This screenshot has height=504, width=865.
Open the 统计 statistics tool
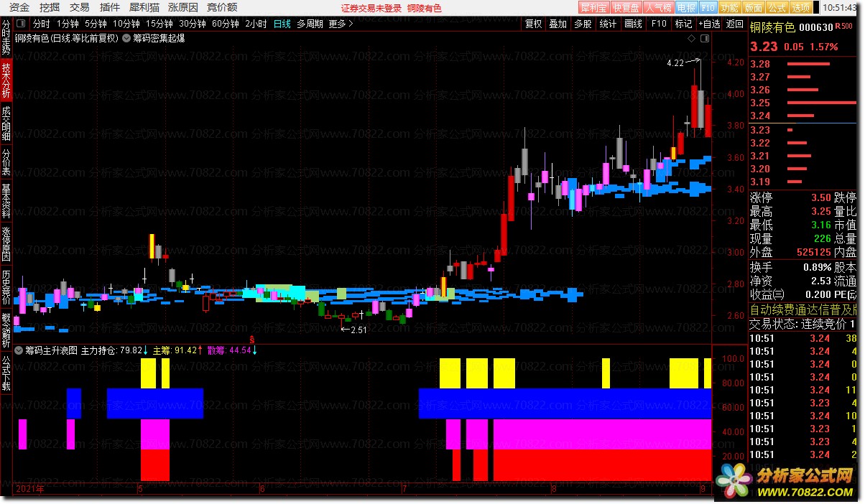(x=608, y=24)
